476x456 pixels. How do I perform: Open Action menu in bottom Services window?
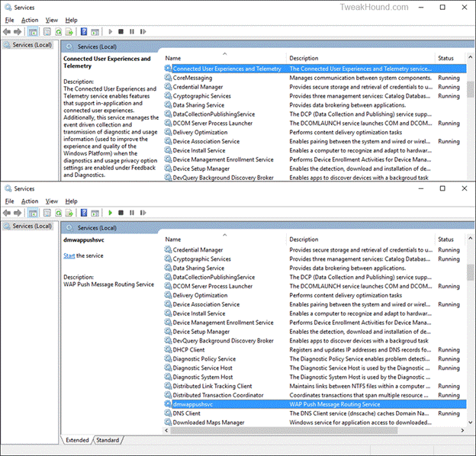[x=30, y=201]
